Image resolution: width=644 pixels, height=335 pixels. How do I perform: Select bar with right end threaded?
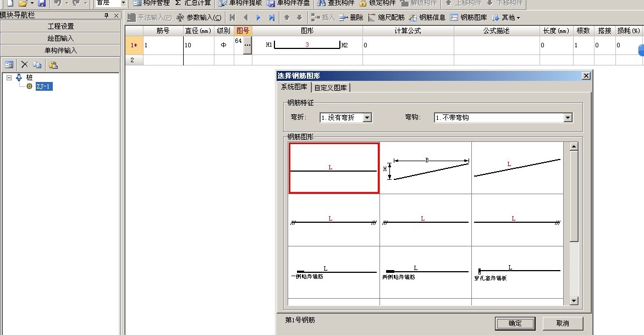click(x=518, y=221)
